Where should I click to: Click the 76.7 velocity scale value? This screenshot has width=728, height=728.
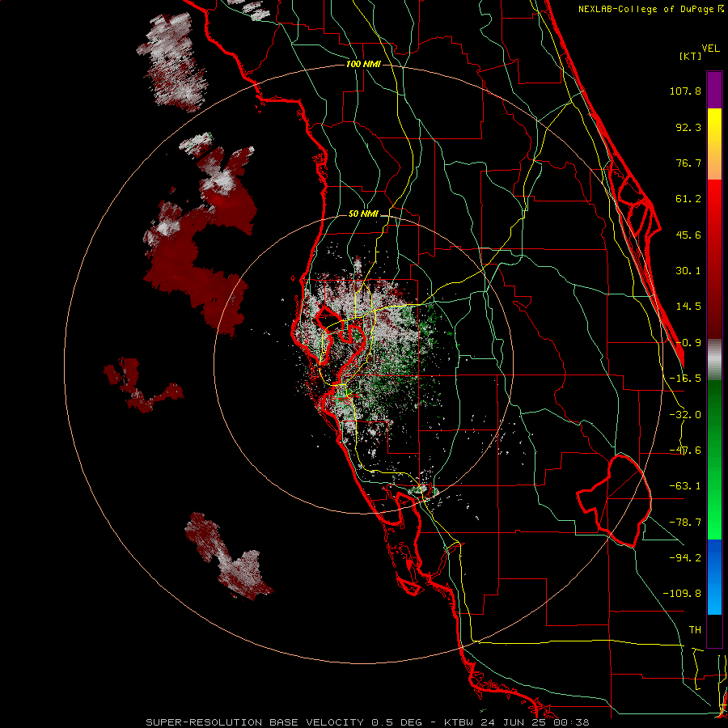(x=688, y=163)
